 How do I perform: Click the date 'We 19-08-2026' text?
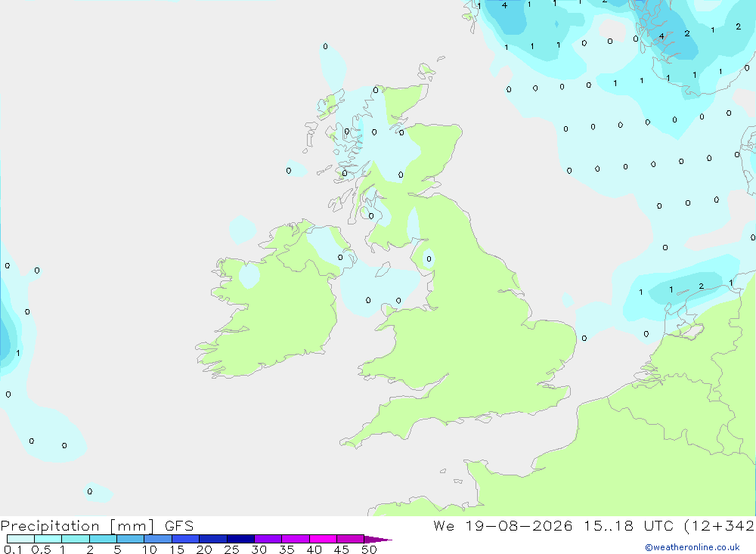click(x=503, y=526)
